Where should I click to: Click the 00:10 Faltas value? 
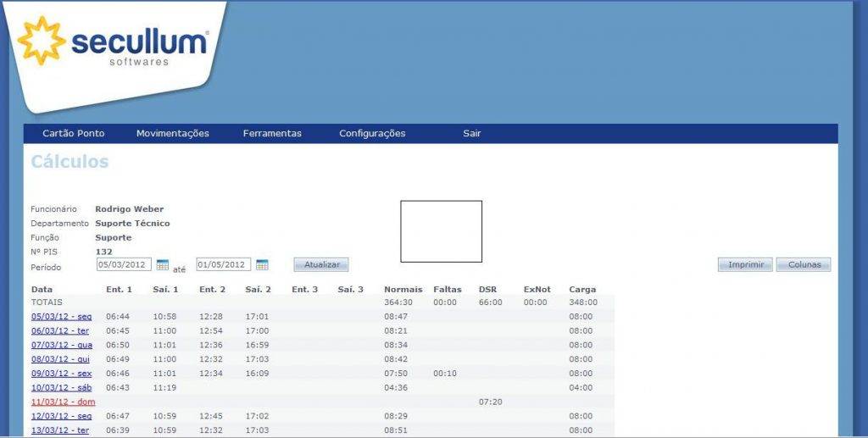tap(445, 374)
